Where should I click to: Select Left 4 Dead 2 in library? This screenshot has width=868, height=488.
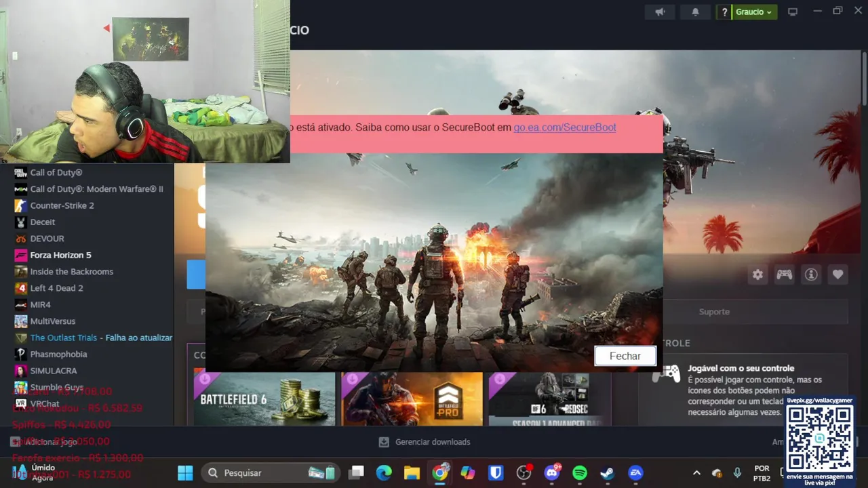point(56,288)
